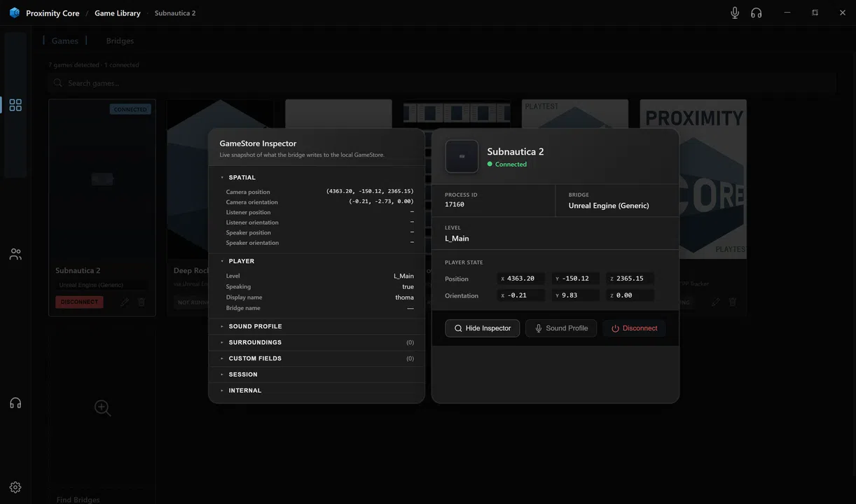The height and width of the screenshot is (504, 856).
Task: Click the Subnautica 2 game icon in detail panel
Action: 462,156
